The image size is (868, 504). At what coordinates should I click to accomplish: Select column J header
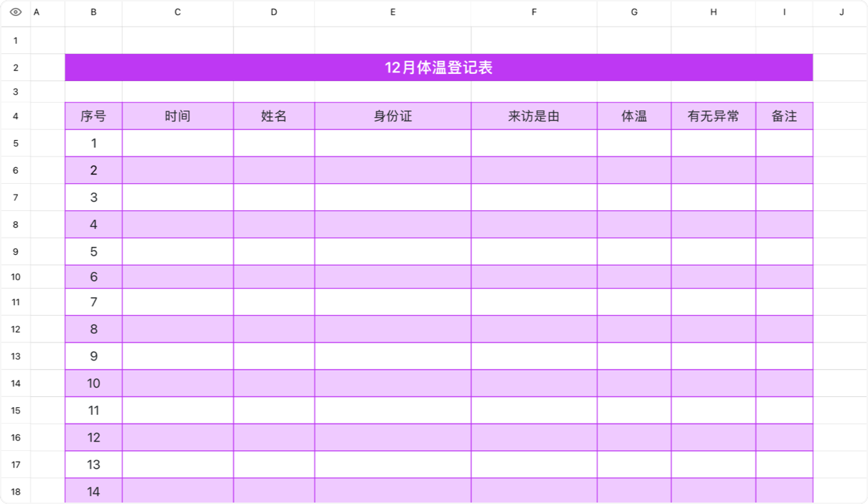(841, 12)
